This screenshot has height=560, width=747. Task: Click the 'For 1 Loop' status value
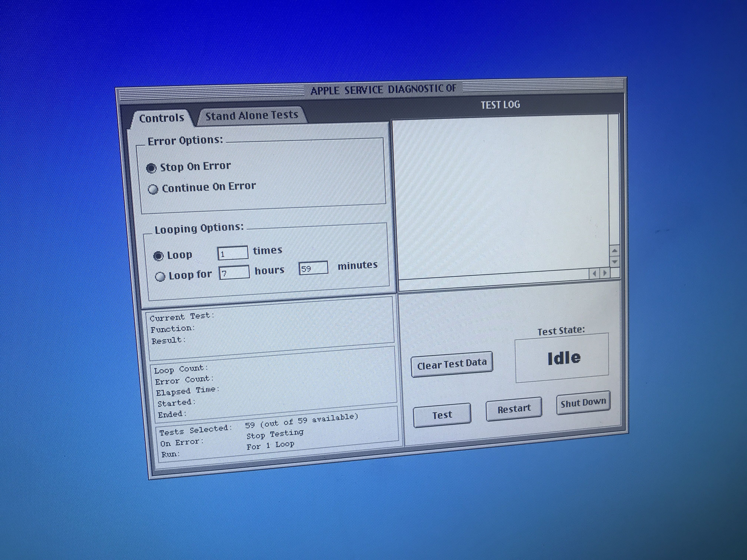pos(270,445)
